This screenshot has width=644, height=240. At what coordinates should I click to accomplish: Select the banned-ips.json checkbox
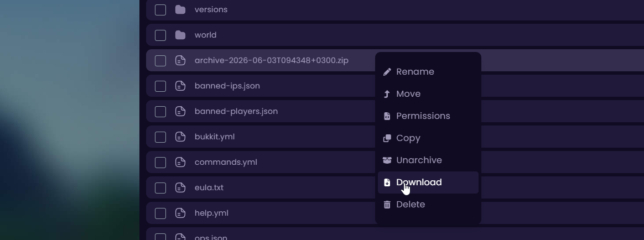(x=160, y=86)
